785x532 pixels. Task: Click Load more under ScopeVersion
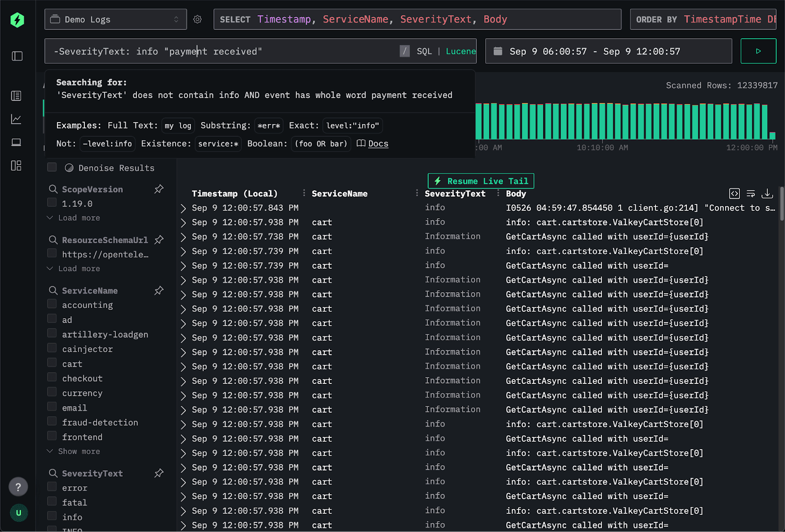tap(78, 218)
